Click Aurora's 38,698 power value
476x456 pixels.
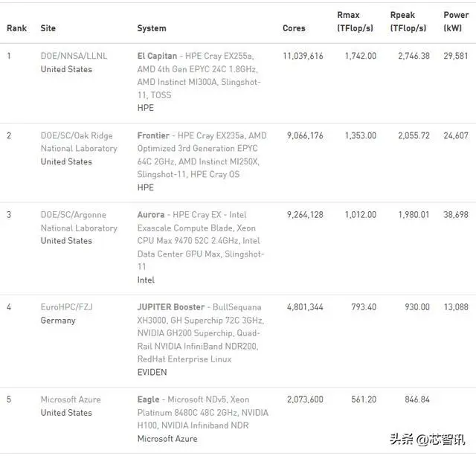pos(455,215)
